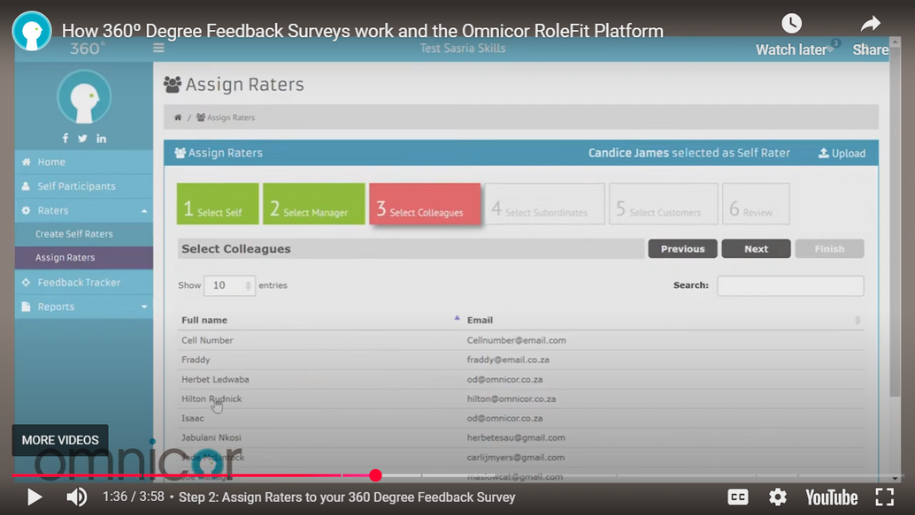Play the video
Screen dimensions: 915x515
click(34, 497)
